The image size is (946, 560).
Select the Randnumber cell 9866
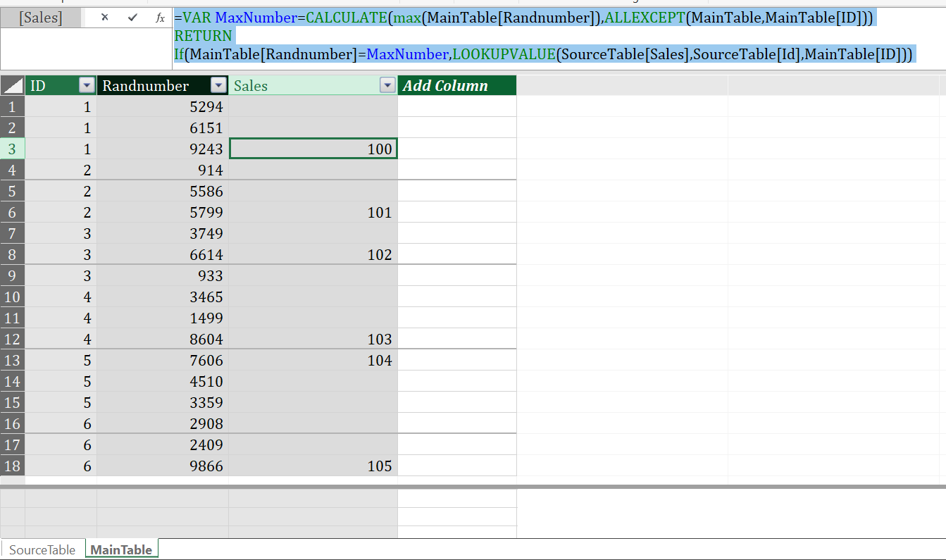tap(163, 466)
